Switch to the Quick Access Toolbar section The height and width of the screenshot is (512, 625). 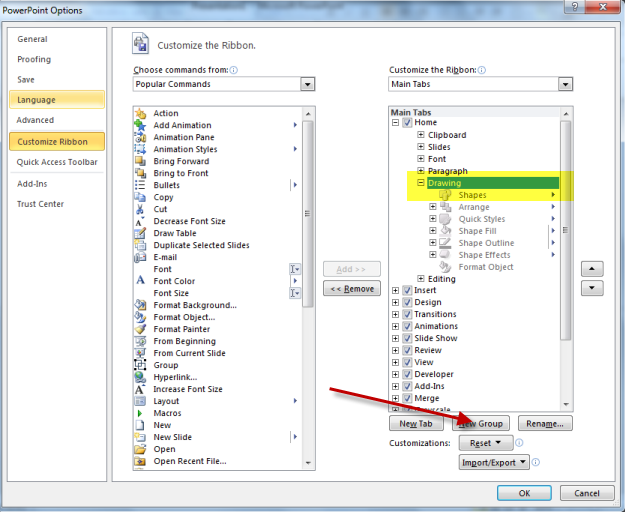coord(57,162)
